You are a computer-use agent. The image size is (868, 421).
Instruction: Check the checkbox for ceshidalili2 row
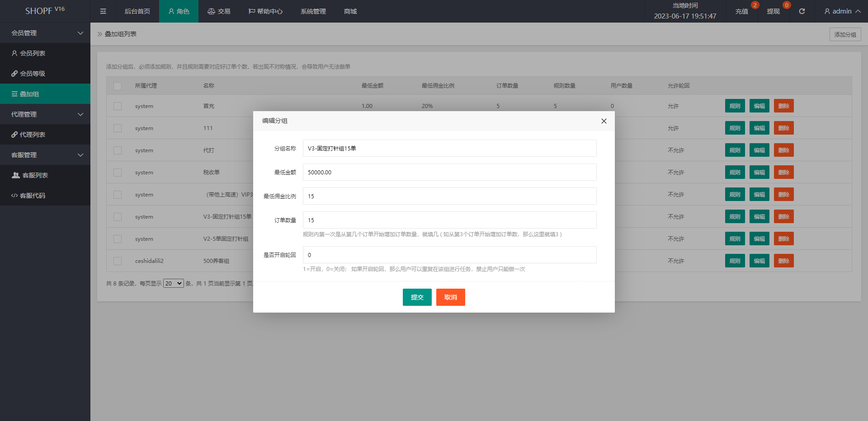coord(118,261)
